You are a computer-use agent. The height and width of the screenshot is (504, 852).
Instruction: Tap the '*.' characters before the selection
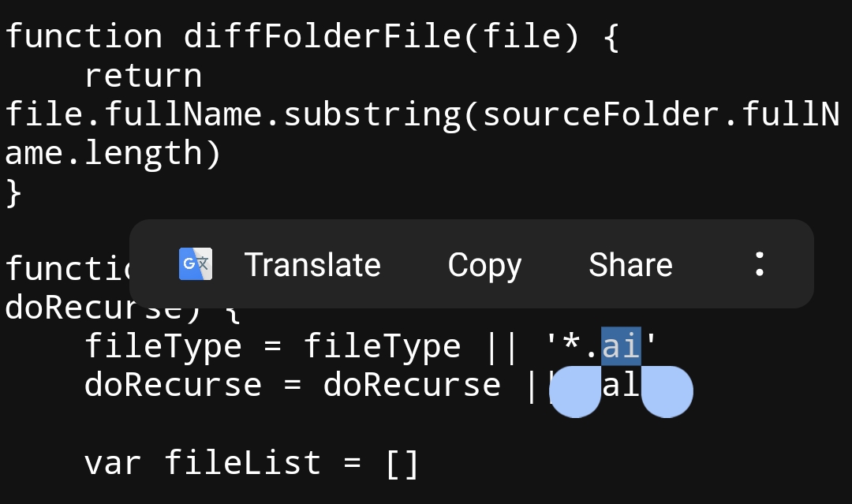click(x=580, y=345)
